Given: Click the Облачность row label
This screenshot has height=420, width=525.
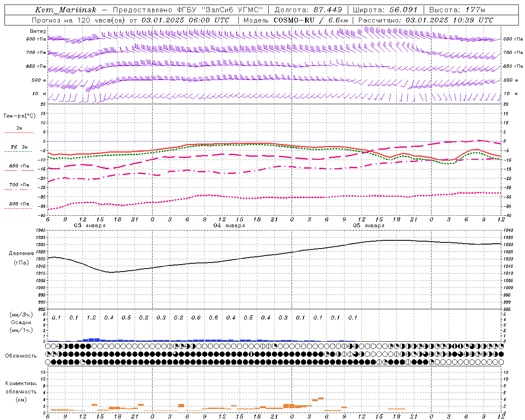Looking at the screenshot, I should [x=21, y=356].
